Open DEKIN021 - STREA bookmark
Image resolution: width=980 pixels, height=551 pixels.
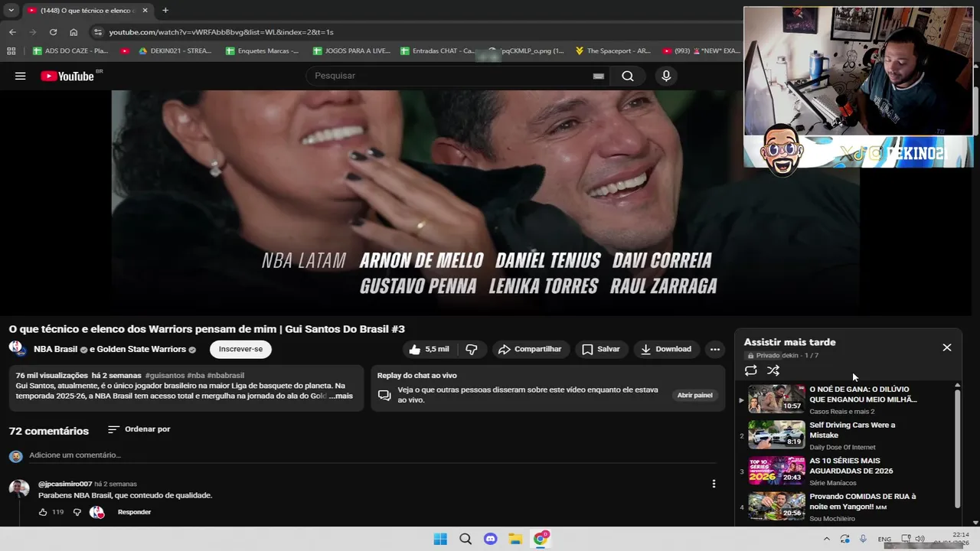175,51
